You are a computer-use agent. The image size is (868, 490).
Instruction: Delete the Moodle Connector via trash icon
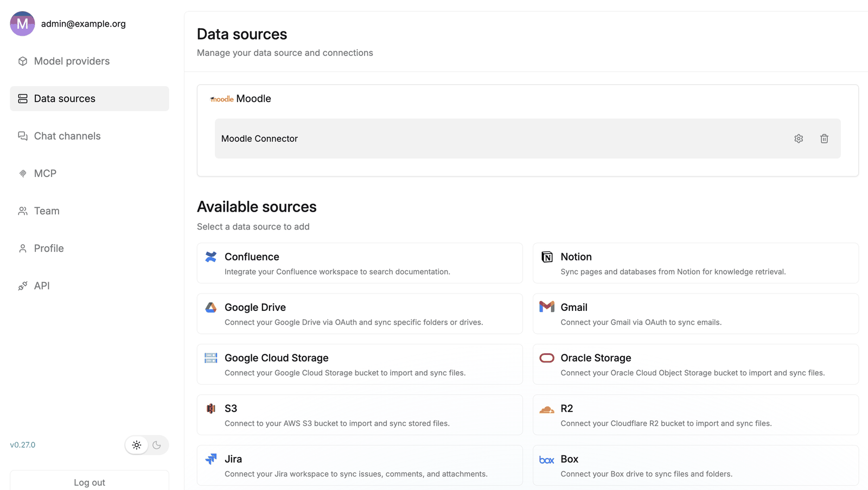[x=824, y=139]
